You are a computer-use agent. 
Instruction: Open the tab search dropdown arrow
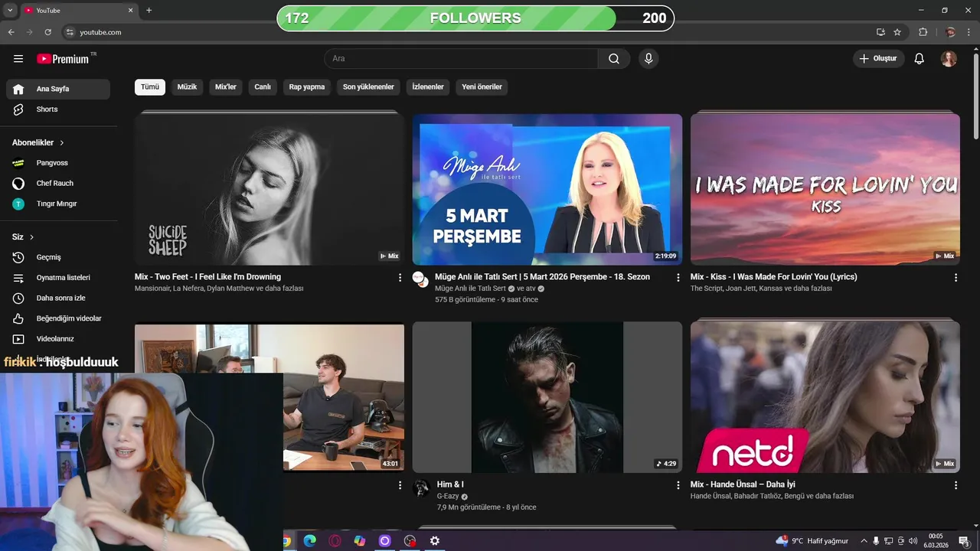(10, 11)
